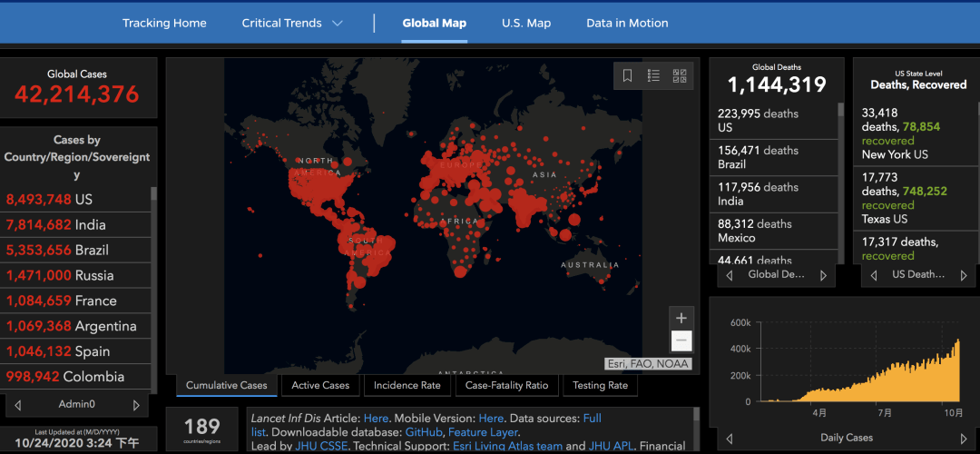Screen dimensions: 980x454
Task: Open the Mobile Version 'Here' link
Action: 491,419
